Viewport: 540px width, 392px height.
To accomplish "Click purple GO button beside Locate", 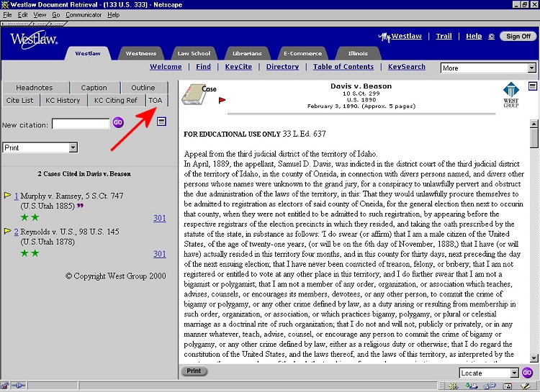I will 527,373.
